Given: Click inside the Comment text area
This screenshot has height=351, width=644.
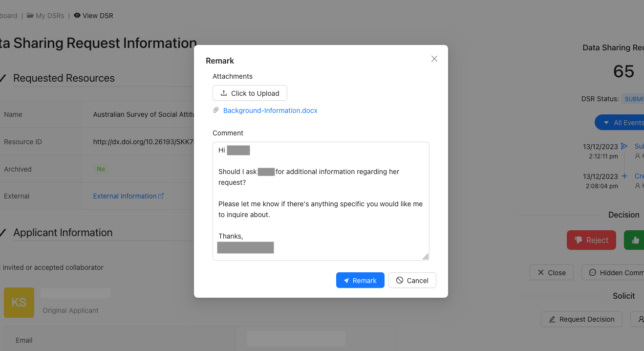Looking at the screenshot, I should pyautogui.click(x=321, y=201).
